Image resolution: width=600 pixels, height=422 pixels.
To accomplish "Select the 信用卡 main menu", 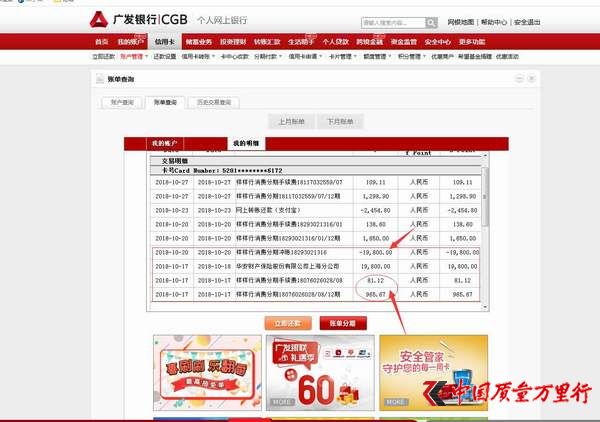I will click(x=165, y=41).
